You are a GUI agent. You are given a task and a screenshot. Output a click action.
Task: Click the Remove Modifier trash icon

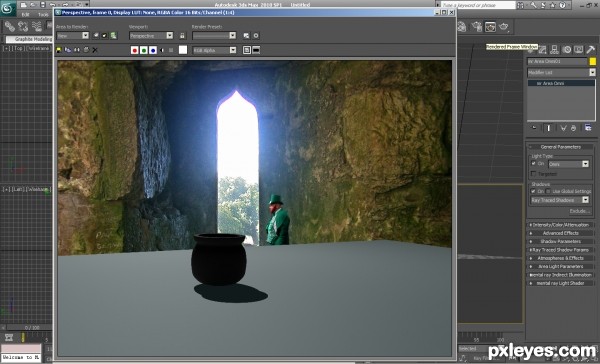tap(573, 128)
